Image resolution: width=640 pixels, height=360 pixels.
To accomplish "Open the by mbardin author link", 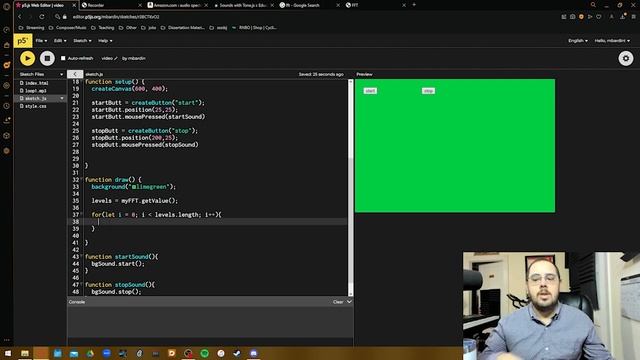I will pyautogui.click(x=134, y=58).
